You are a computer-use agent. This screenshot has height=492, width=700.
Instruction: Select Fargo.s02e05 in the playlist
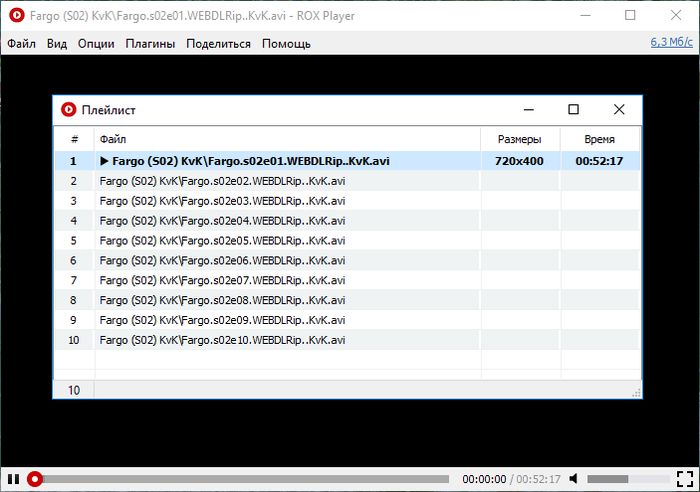pos(222,240)
